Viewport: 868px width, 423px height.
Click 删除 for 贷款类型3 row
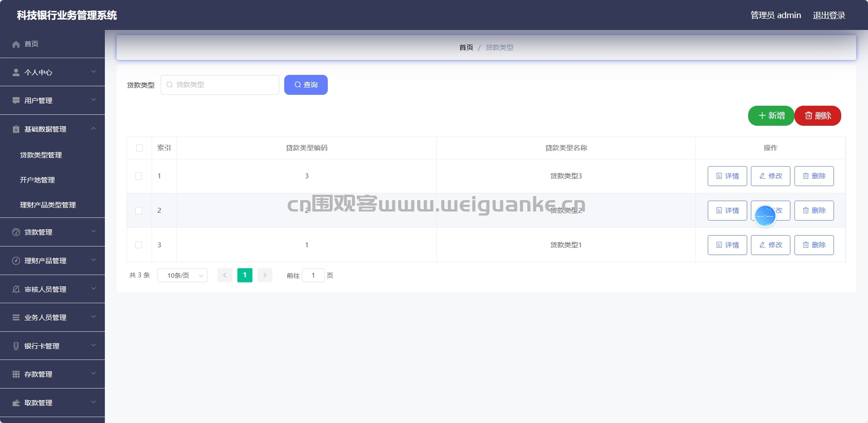point(814,176)
